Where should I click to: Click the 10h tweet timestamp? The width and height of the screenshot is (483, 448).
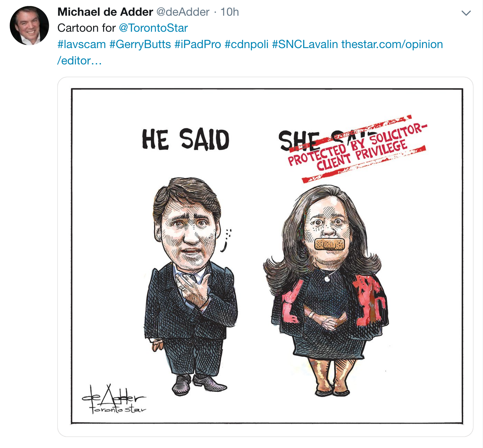[x=230, y=12]
